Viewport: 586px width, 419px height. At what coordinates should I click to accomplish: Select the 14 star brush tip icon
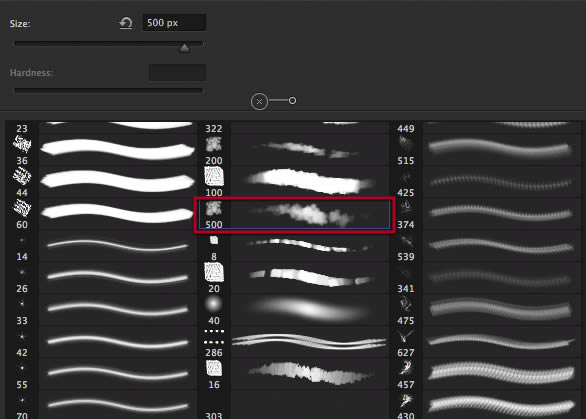(22, 240)
